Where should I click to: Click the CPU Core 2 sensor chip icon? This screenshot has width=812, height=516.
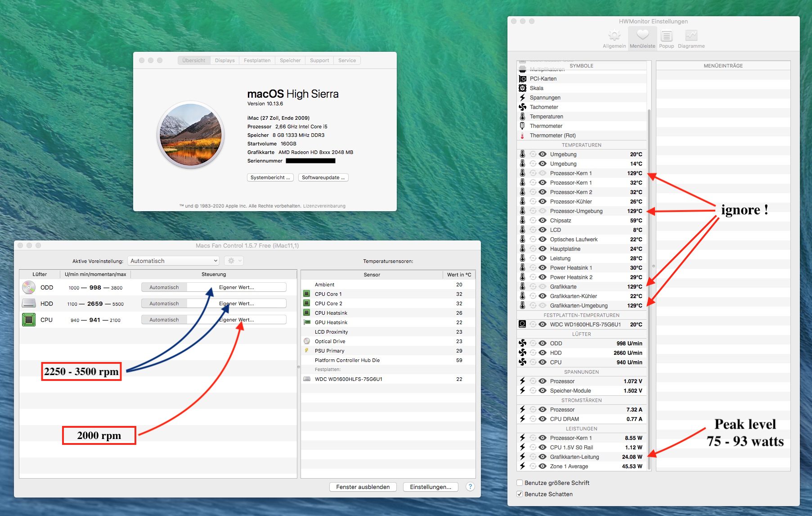pyautogui.click(x=307, y=303)
